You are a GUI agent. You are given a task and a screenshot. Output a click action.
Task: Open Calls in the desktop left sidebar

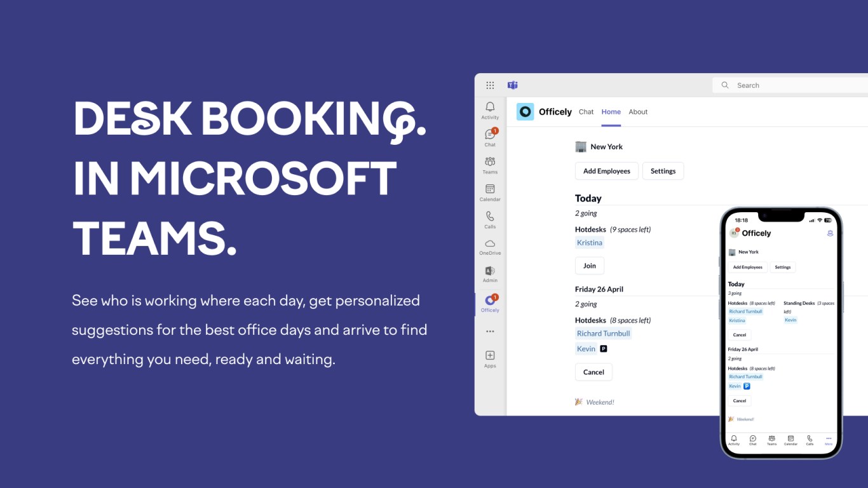tap(490, 220)
